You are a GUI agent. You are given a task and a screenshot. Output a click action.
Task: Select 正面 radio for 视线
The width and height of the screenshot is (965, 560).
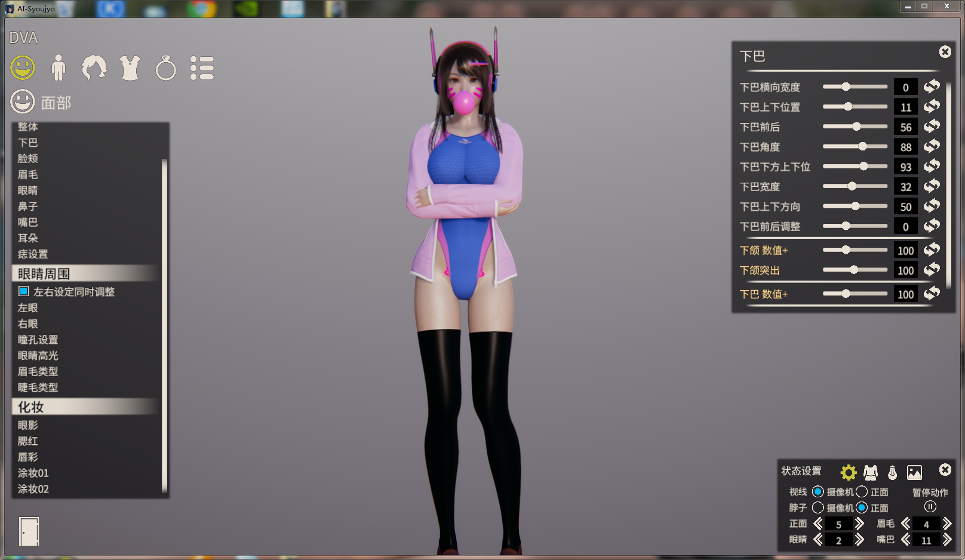point(862,492)
